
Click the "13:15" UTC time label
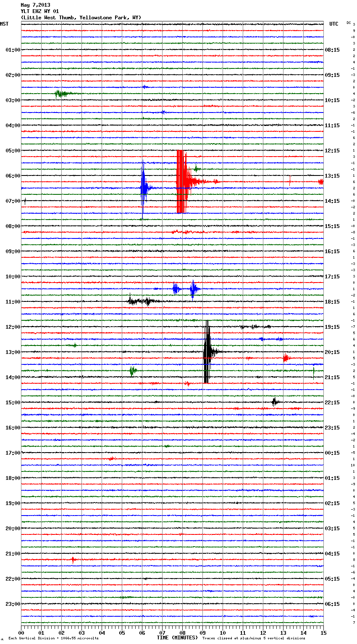(x=332, y=176)
